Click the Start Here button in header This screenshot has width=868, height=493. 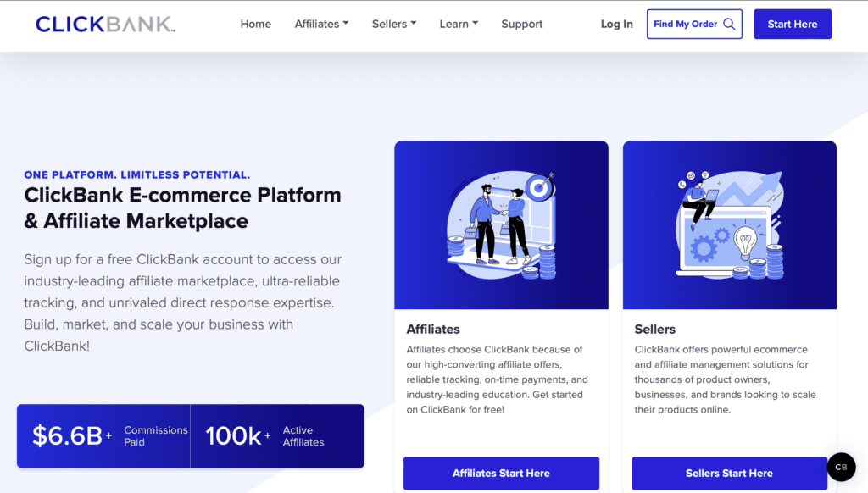793,24
